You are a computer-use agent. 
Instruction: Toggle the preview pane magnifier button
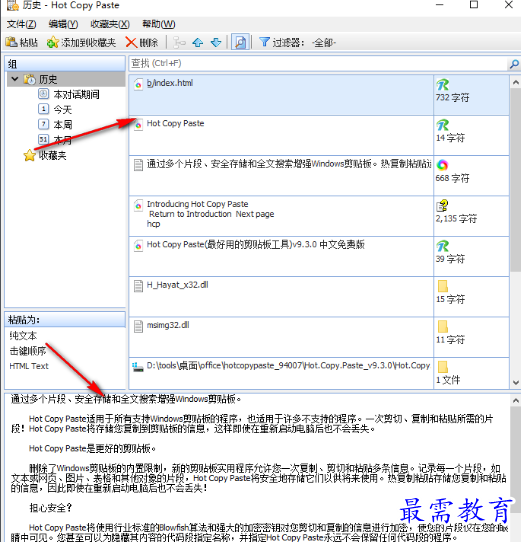point(240,43)
